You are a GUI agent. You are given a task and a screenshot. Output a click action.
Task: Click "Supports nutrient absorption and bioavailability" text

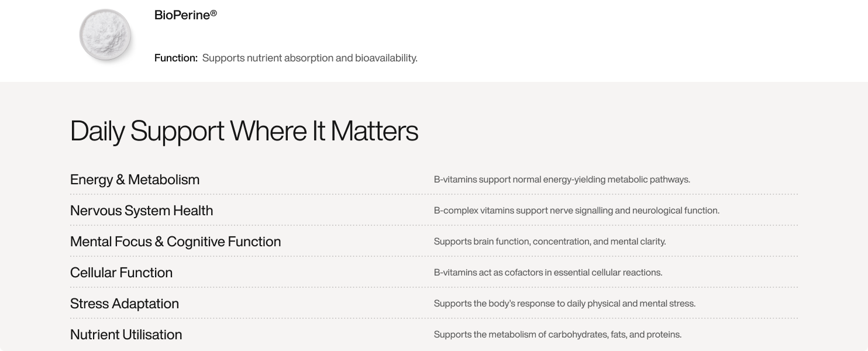tap(309, 58)
